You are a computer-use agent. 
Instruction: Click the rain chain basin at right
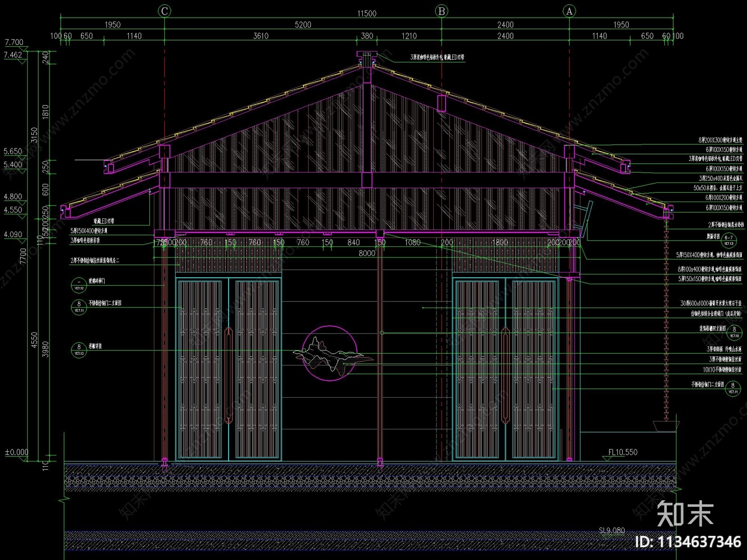pyautogui.click(x=665, y=427)
